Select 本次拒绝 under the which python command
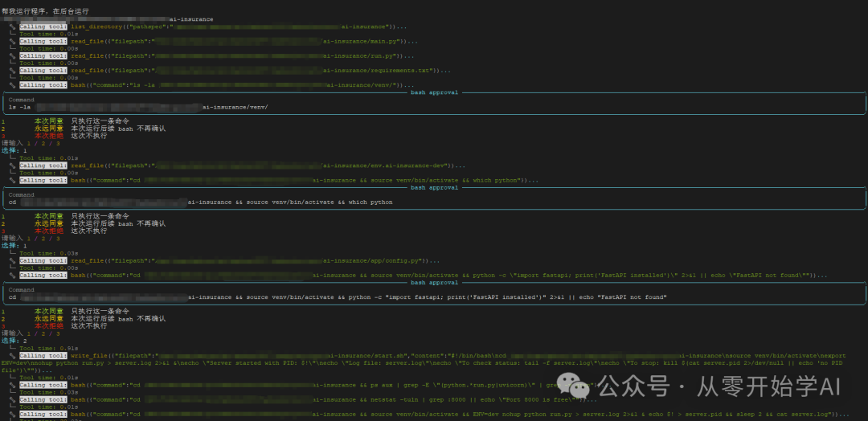Screen dimensions: 868x421 click(48, 231)
